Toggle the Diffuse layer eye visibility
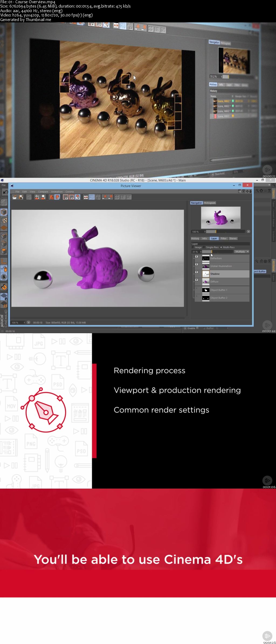Screen dimensions: 276x644 (196, 280)
